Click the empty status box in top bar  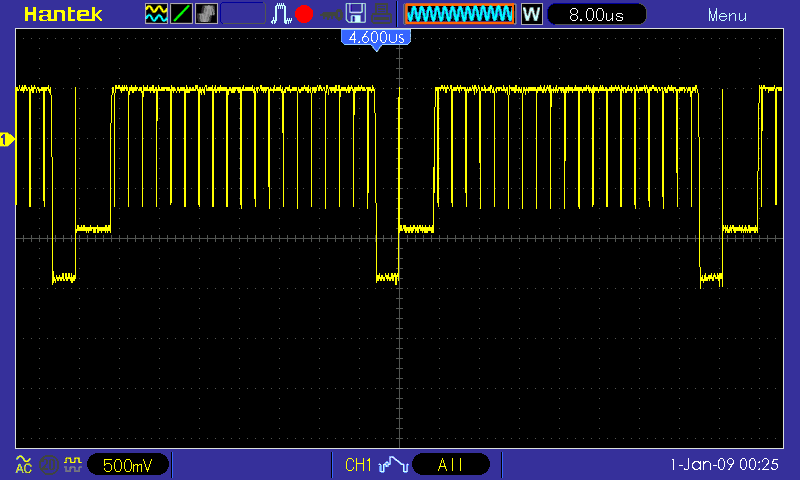tap(243, 14)
